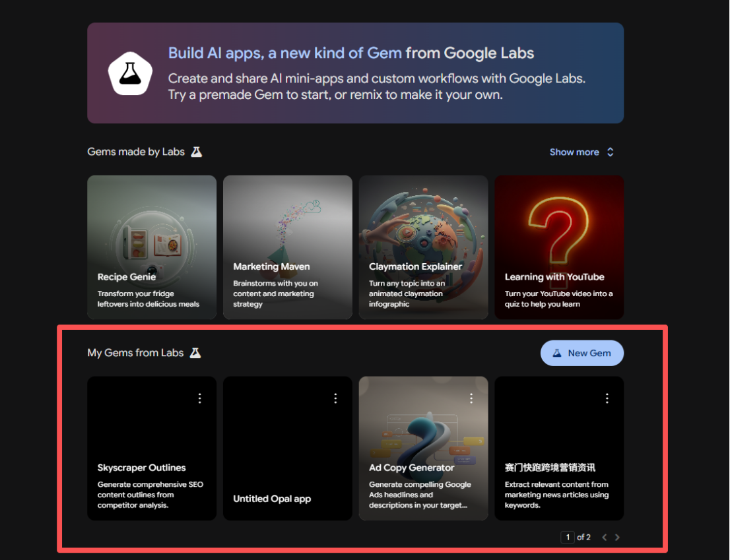The height and width of the screenshot is (560, 730).
Task: Expand the Show more Labs gems list
Action: click(x=582, y=152)
